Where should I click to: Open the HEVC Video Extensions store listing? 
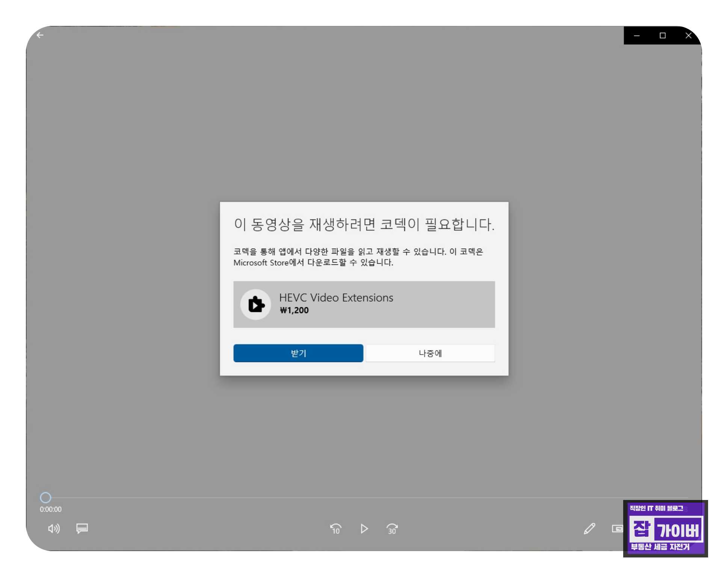pos(364,304)
